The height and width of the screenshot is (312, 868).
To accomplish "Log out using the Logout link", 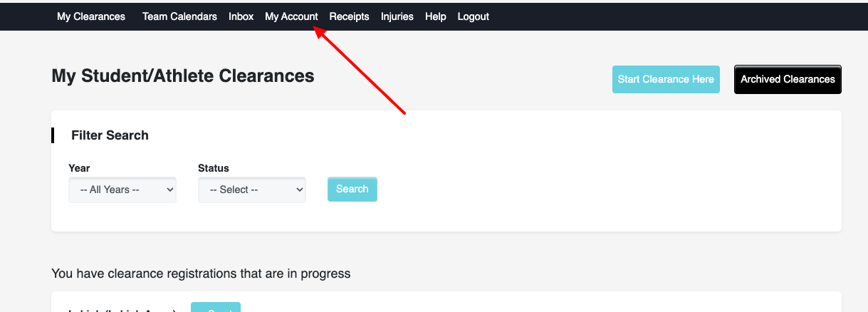I will click(x=474, y=16).
